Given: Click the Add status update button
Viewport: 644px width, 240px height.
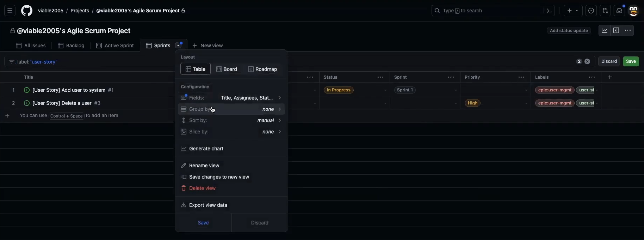Looking at the screenshot, I should click(x=569, y=31).
